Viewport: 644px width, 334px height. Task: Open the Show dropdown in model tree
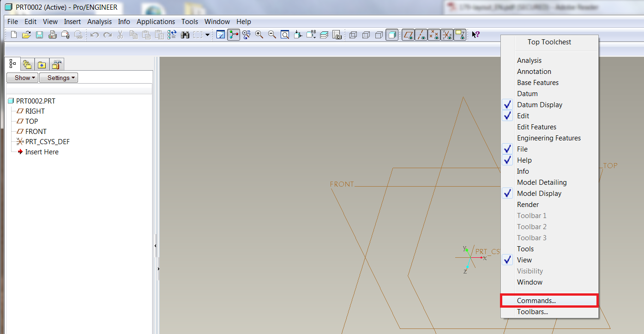click(22, 78)
